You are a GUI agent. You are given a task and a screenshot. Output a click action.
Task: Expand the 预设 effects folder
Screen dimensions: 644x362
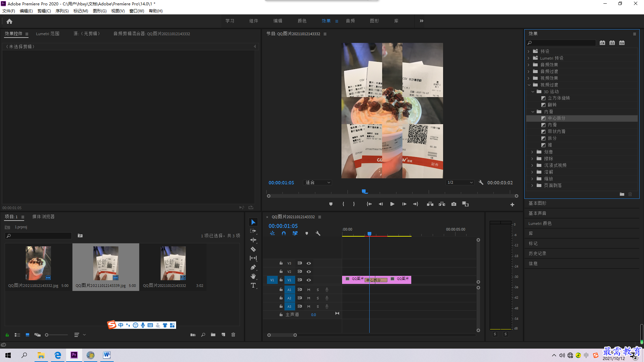(x=529, y=51)
